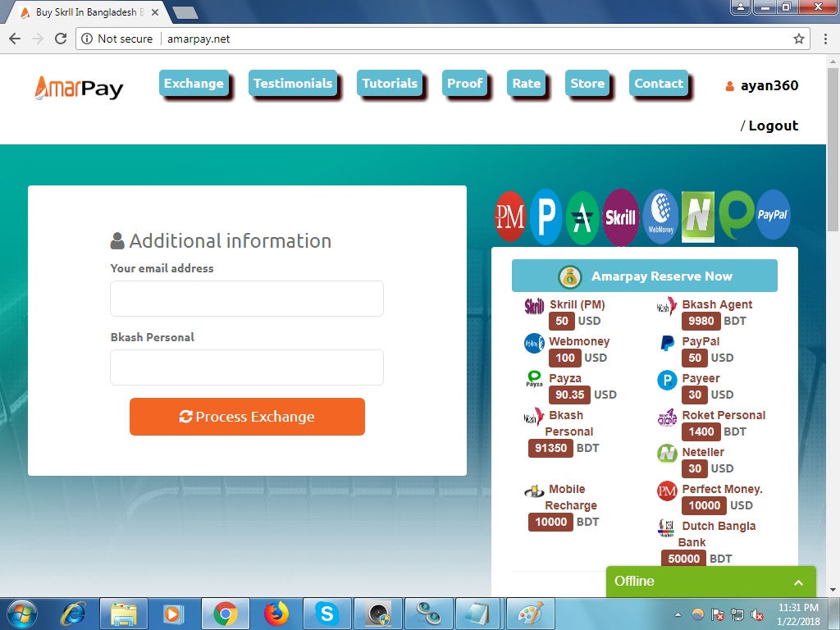Click the Logout link

(773, 126)
